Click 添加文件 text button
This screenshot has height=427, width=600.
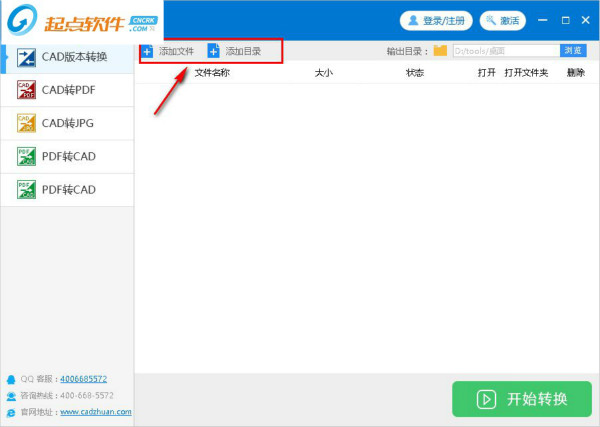coord(176,51)
